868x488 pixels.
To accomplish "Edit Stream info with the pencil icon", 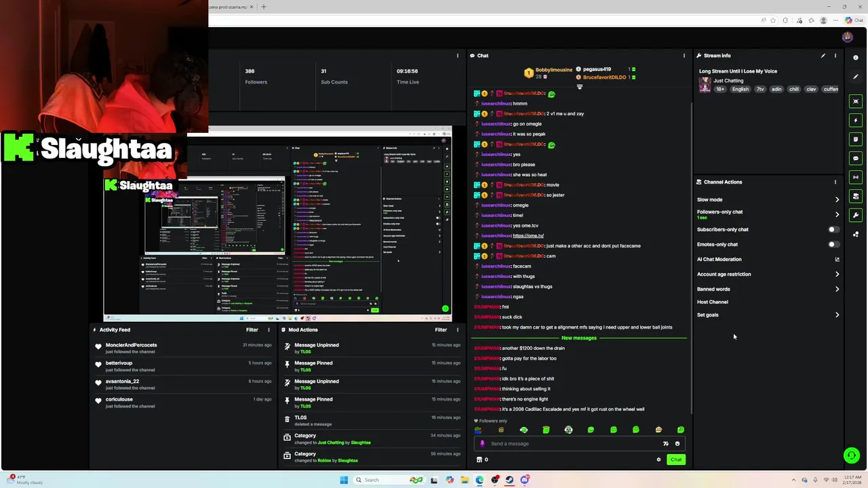I will (x=823, y=56).
